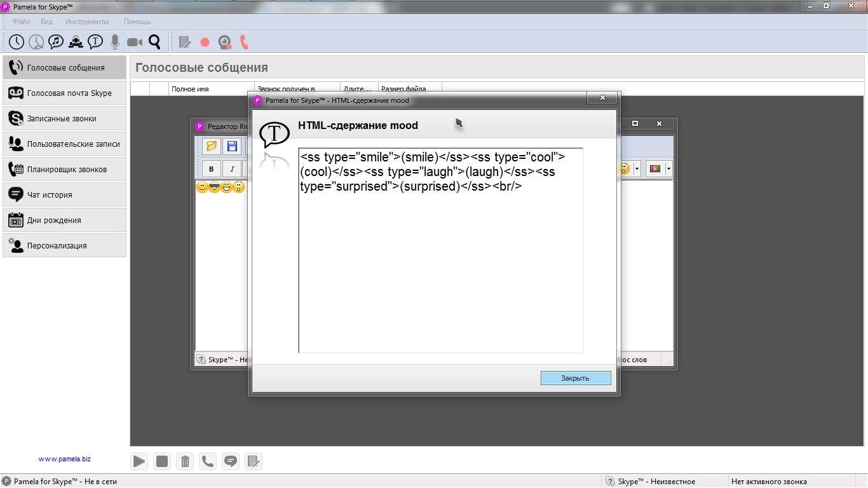Image resolution: width=868 pixels, height=488 pixels.
Task: Click the microphone icon in toolbar
Action: [115, 42]
